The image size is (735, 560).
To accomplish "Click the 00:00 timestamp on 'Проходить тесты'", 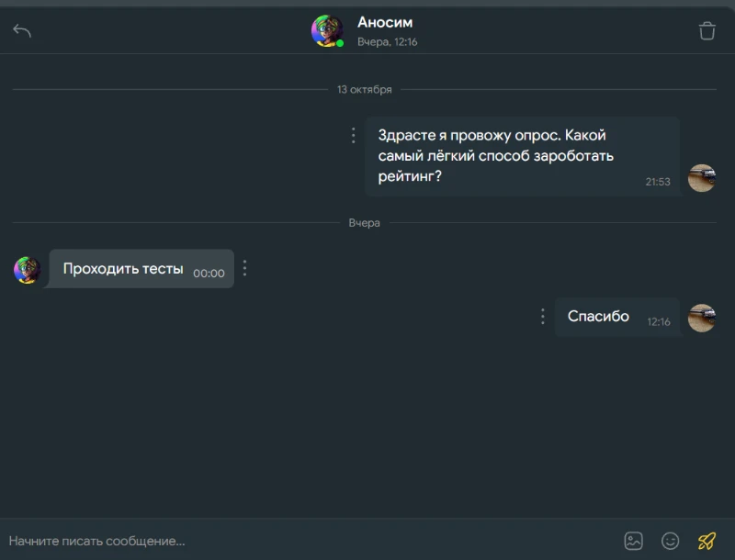I will [209, 273].
